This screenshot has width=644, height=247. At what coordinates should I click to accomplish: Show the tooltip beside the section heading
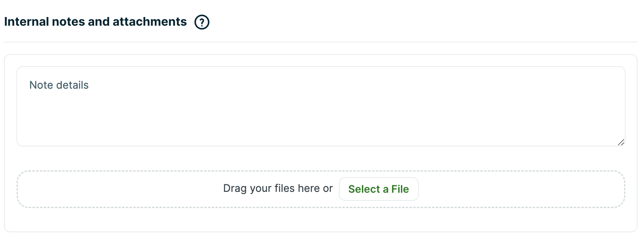(x=202, y=22)
